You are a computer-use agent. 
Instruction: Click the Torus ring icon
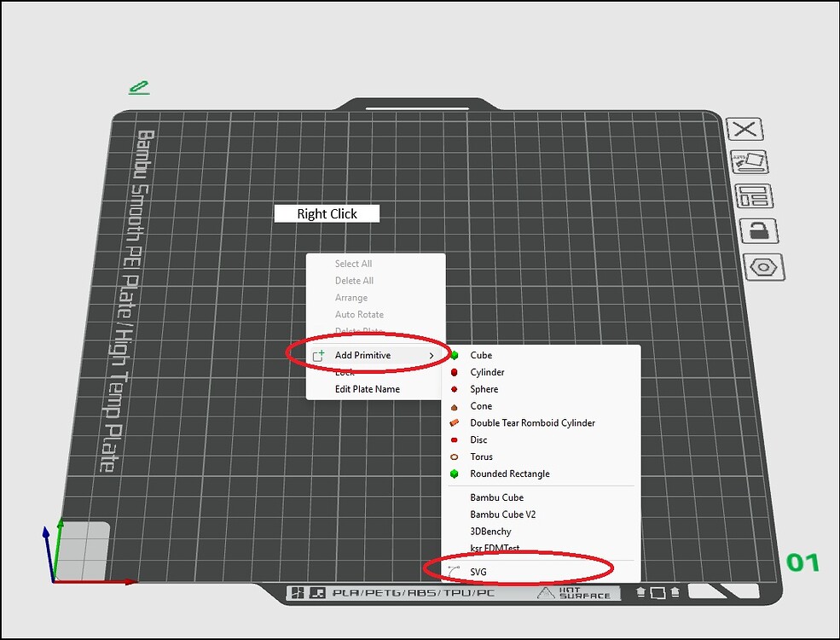pos(455,457)
